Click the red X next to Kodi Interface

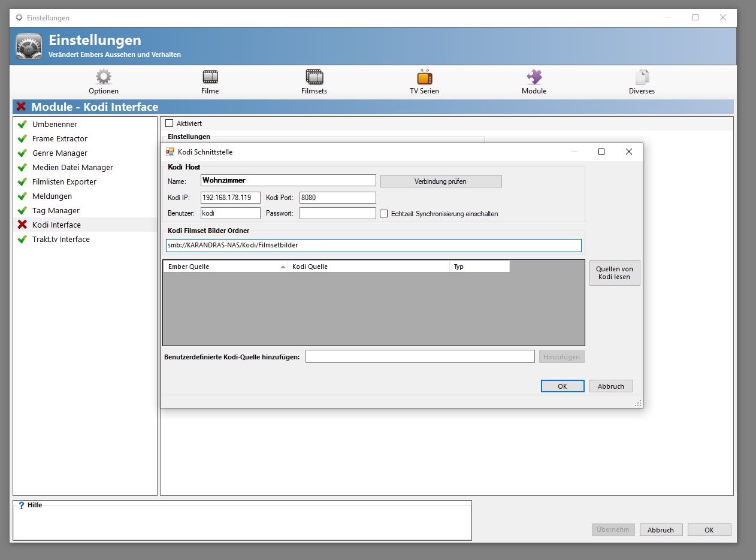point(22,225)
